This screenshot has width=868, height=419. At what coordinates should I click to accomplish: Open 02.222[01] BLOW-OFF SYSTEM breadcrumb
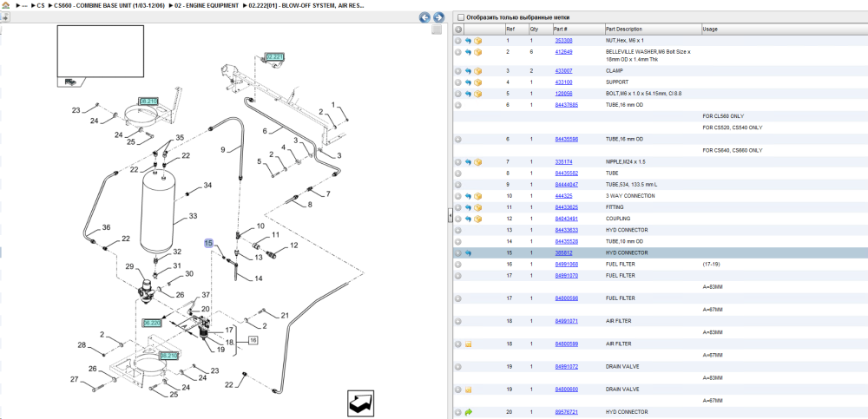tap(306, 5)
